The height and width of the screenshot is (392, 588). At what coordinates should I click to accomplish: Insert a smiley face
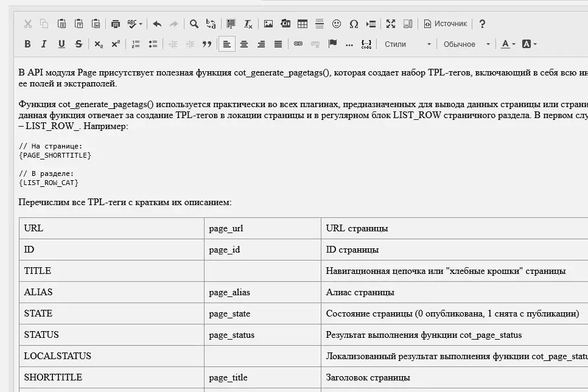tap(337, 23)
